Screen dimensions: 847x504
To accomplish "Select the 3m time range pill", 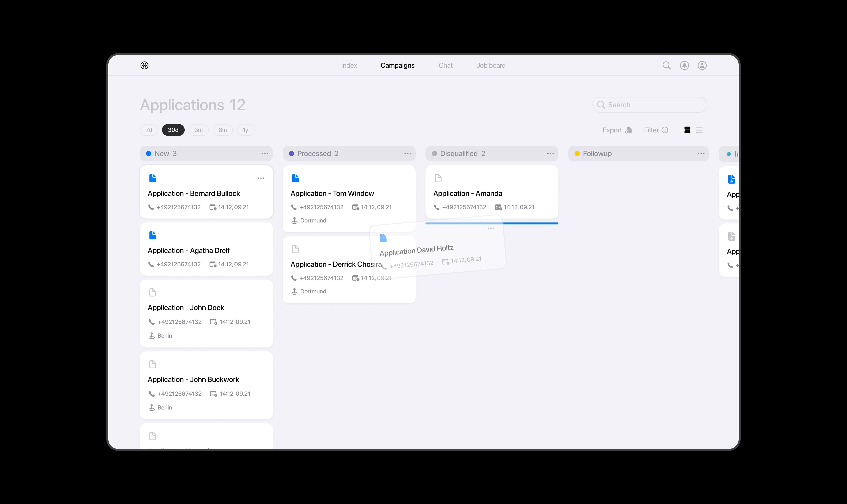I will coord(198,130).
